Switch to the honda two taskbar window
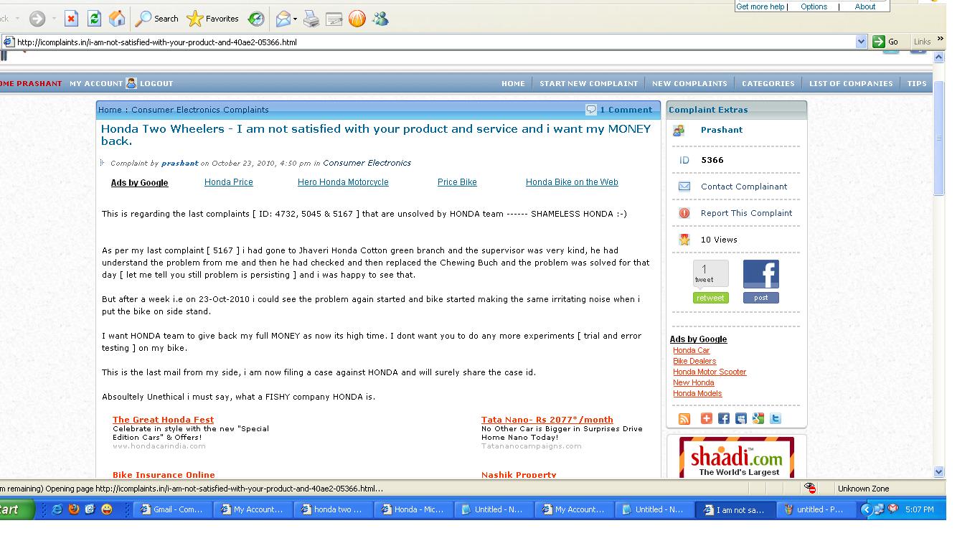Viewport: 980px width, 551px height. pos(333,509)
